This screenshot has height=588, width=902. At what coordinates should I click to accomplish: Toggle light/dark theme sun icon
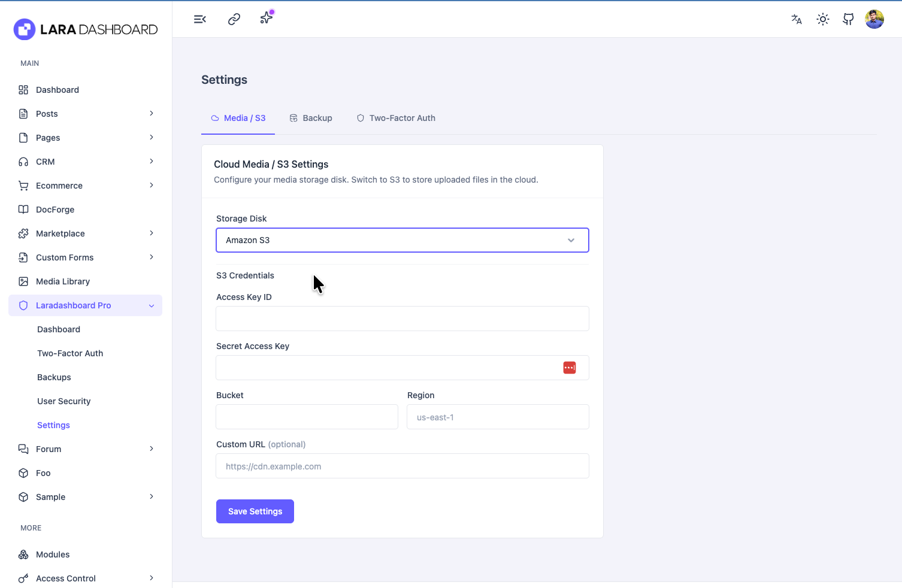click(823, 19)
